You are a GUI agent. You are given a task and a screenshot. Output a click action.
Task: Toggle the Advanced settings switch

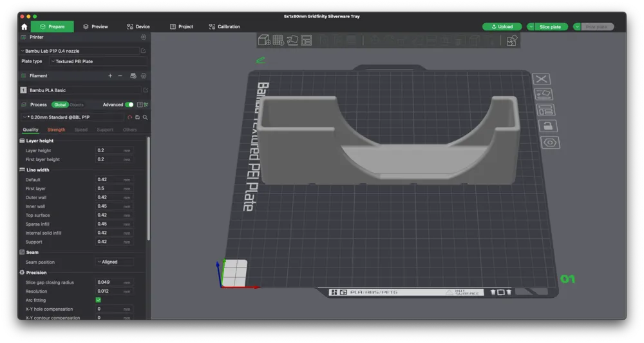129,104
